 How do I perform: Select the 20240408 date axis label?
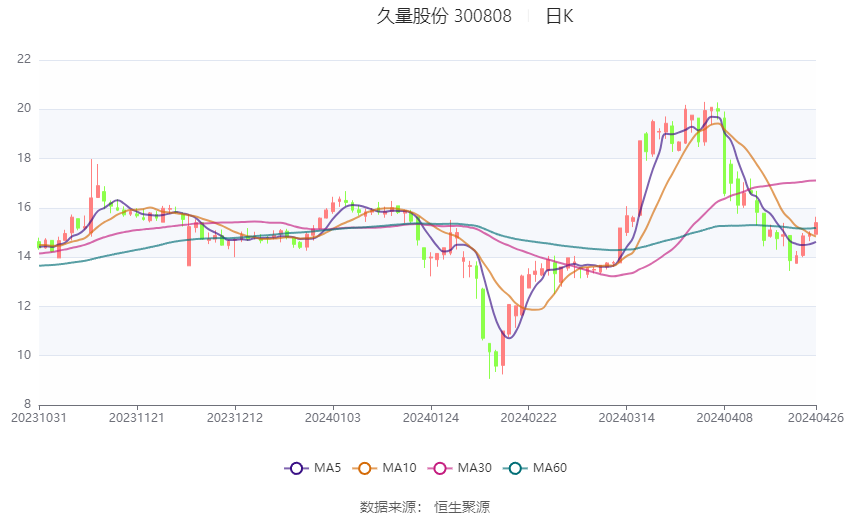724,418
